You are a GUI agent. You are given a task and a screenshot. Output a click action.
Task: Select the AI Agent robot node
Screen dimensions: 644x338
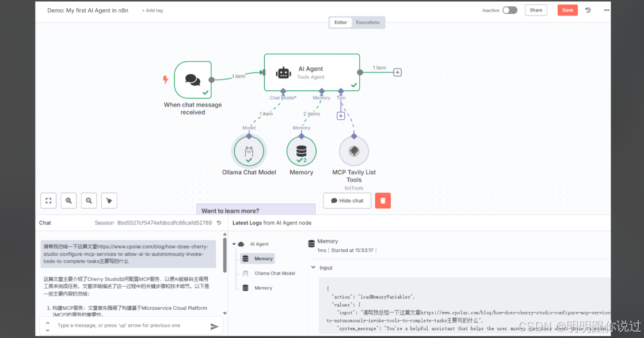[312, 73]
